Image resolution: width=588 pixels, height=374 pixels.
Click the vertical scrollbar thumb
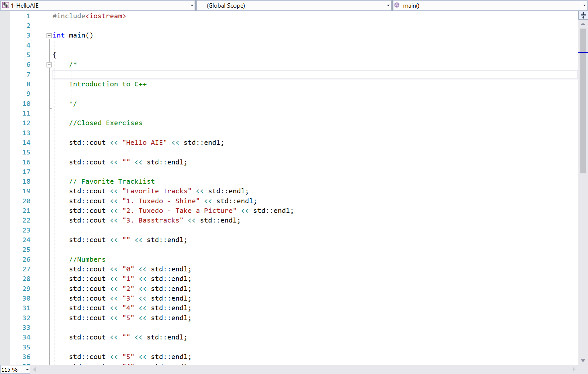(x=583, y=101)
